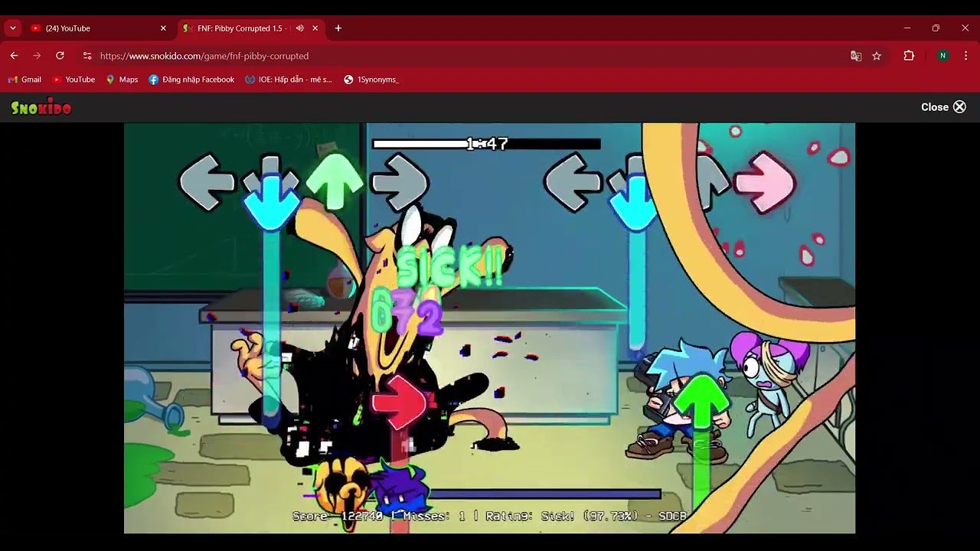Minimize the browser window
Screen dimensions: 980x551
[907, 28]
